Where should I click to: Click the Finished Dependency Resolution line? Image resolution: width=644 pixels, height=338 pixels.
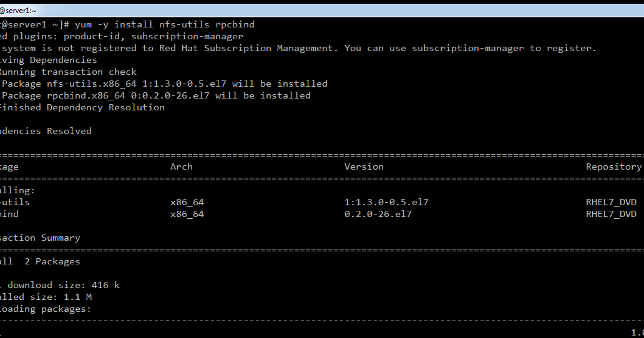click(82, 107)
